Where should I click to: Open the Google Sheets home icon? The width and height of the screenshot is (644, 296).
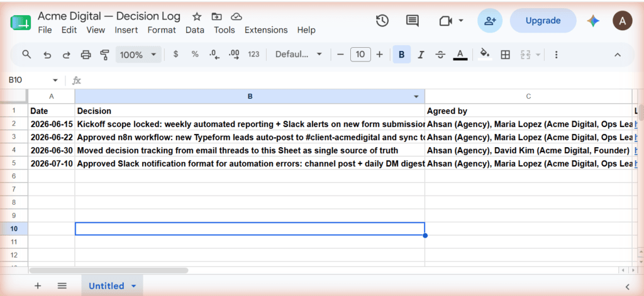tap(21, 23)
